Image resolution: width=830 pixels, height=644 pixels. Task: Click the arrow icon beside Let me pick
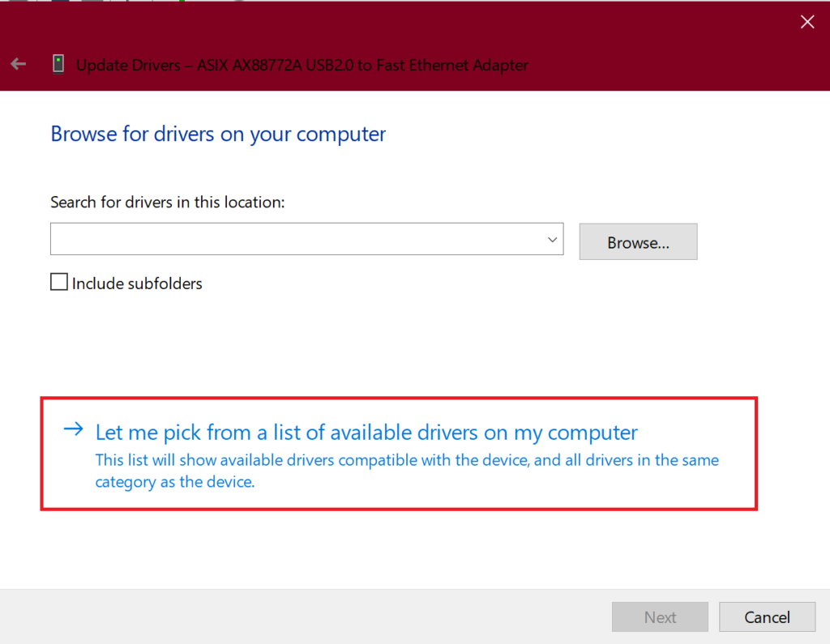tap(74, 429)
